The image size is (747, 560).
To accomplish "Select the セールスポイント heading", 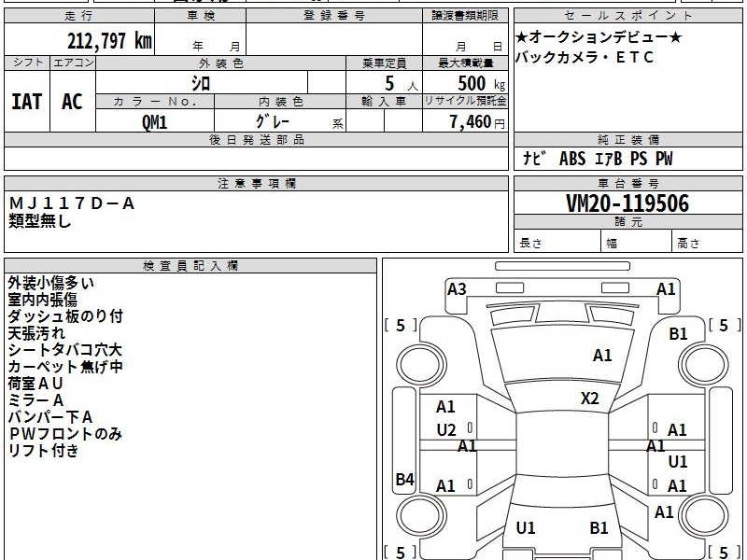I will pyautogui.click(x=627, y=16).
